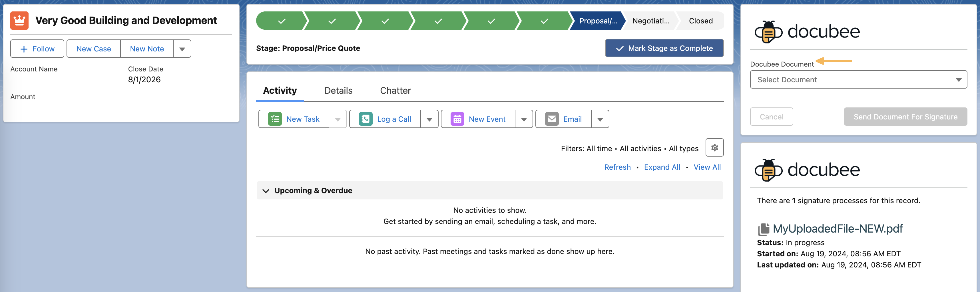980x292 pixels.
Task: Click the Filters: All time text
Action: tap(586, 149)
